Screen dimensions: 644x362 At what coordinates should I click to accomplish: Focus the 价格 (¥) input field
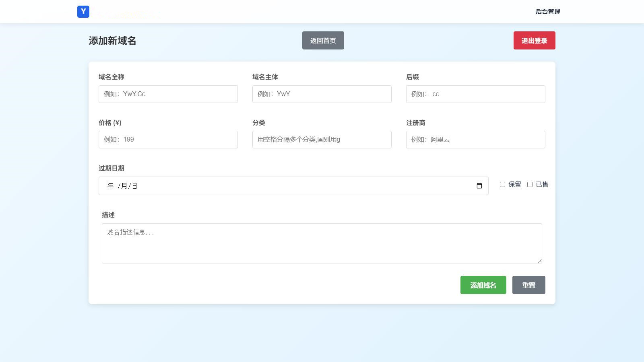click(x=168, y=140)
